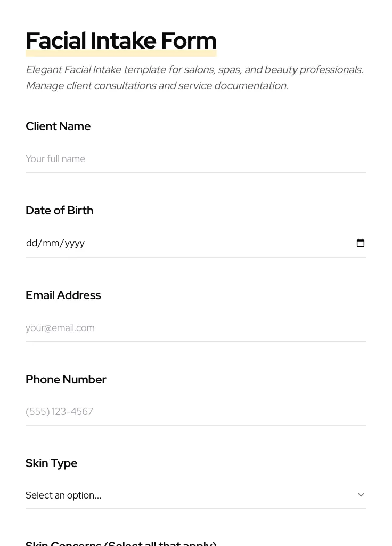
Task: Click the Email Address label
Action: tap(63, 295)
